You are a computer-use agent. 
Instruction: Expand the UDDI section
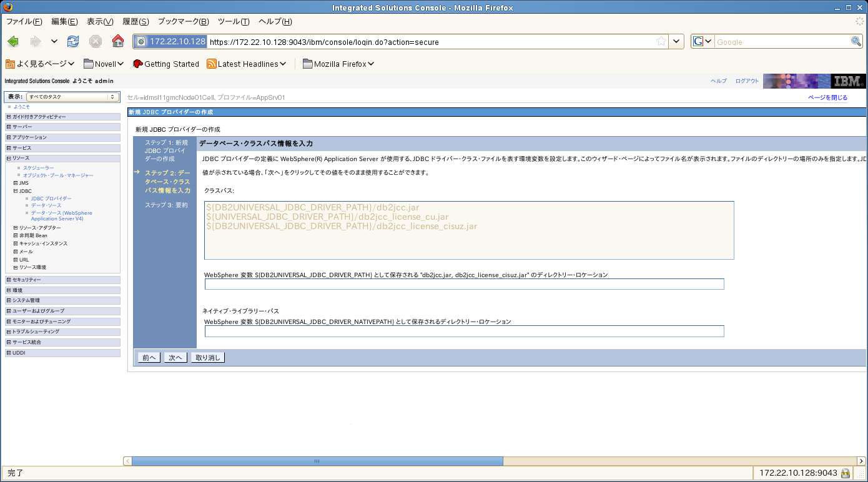coord(8,353)
